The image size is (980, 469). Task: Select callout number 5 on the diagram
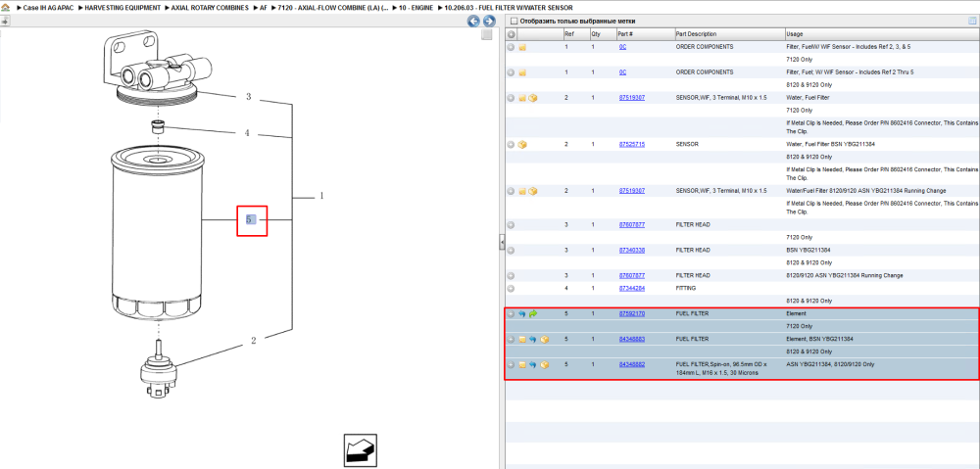(x=251, y=220)
